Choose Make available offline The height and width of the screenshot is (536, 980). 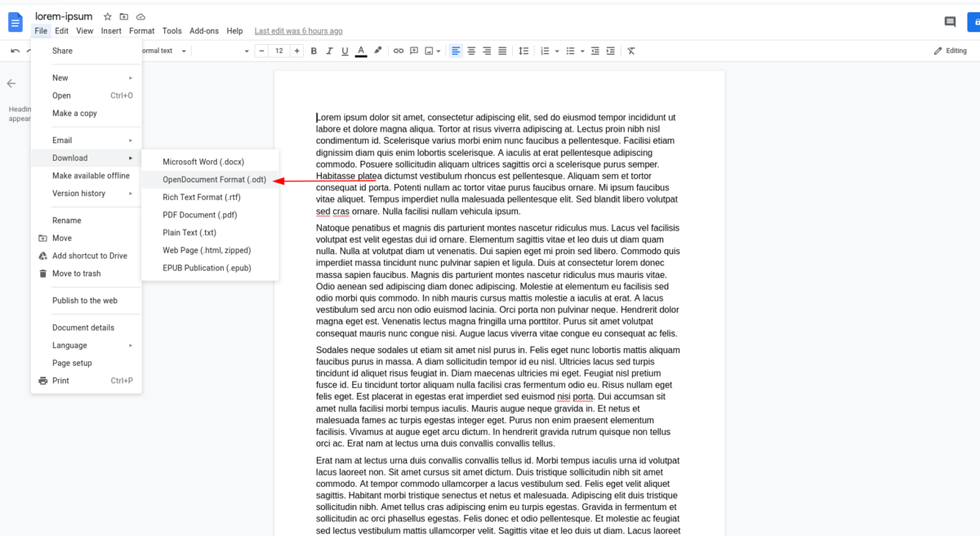[x=87, y=176]
